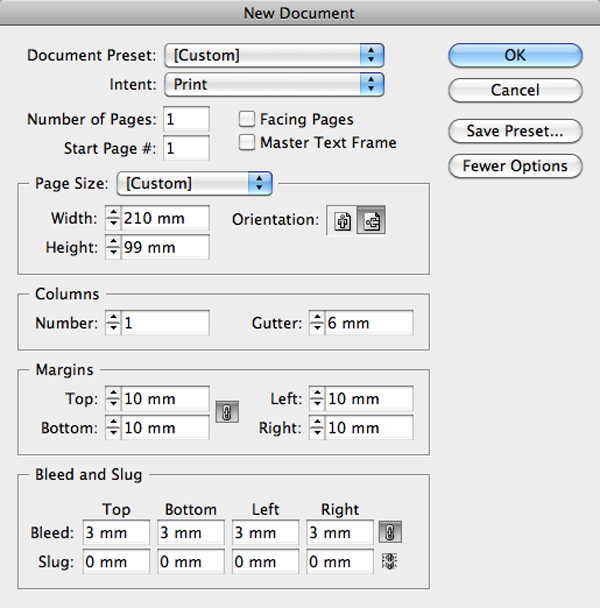Click the Fewer Options button
The image size is (600, 608).
[515, 166]
